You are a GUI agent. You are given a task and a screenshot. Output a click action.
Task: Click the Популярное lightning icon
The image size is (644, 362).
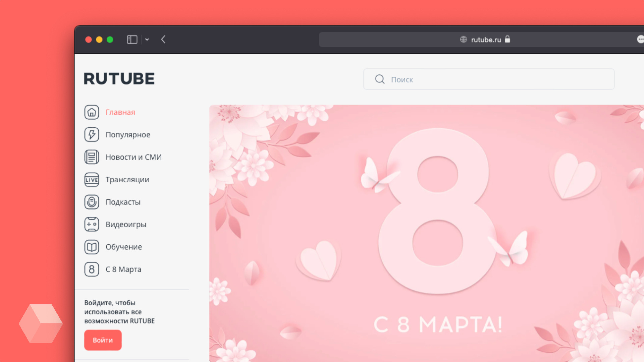pyautogui.click(x=92, y=135)
